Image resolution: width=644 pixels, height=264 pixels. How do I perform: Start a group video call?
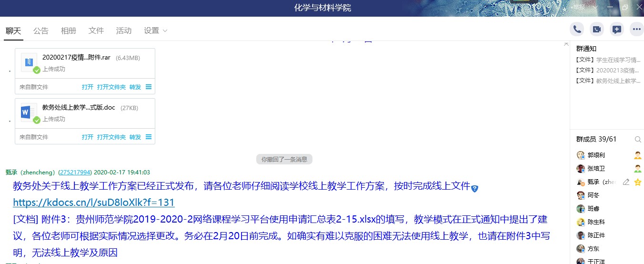[x=597, y=30]
